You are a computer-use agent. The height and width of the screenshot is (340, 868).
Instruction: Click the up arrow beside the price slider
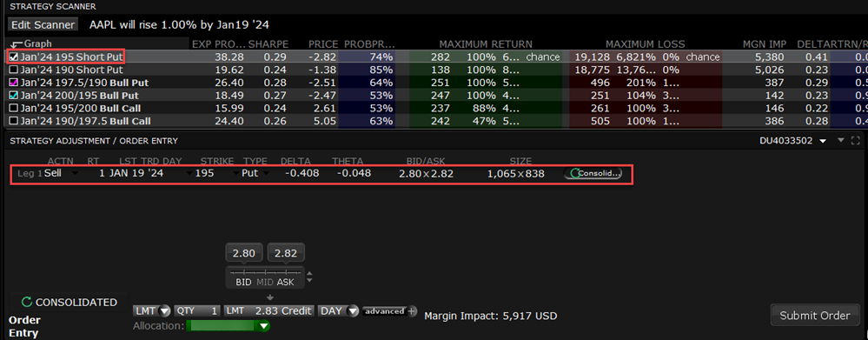309,273
